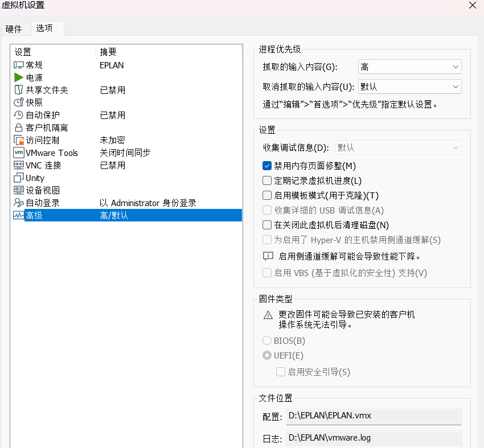
Task: Click the 设置 column header
Action: click(53, 52)
